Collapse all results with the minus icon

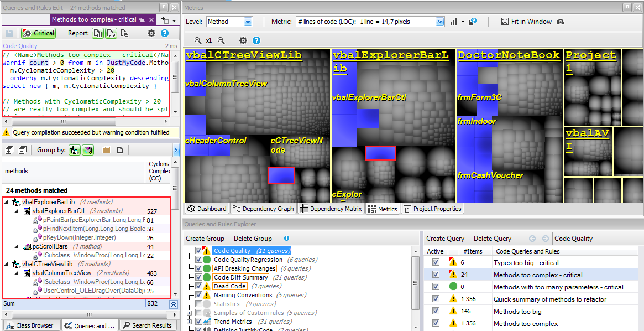pos(23,150)
